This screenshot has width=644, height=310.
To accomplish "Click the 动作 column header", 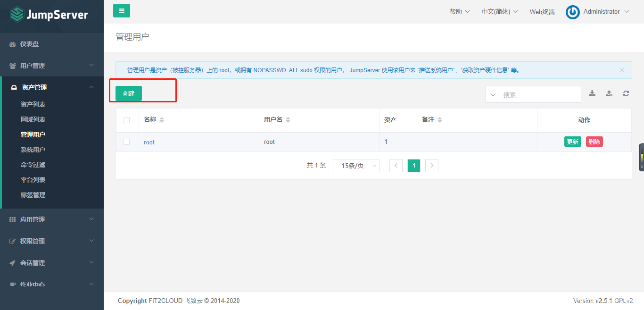I will click(x=584, y=120).
